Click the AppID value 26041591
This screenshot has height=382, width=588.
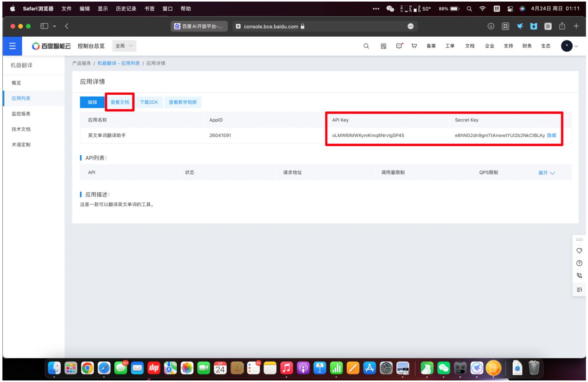pos(220,135)
